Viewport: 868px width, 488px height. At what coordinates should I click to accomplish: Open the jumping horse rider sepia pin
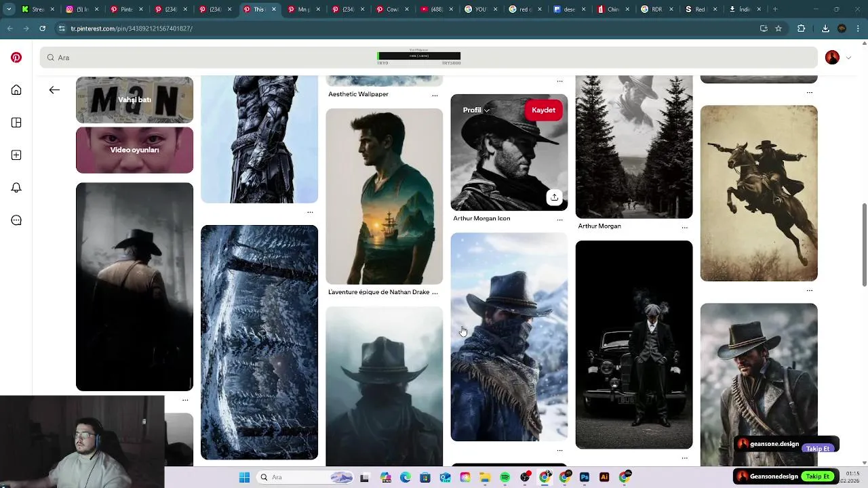(759, 193)
